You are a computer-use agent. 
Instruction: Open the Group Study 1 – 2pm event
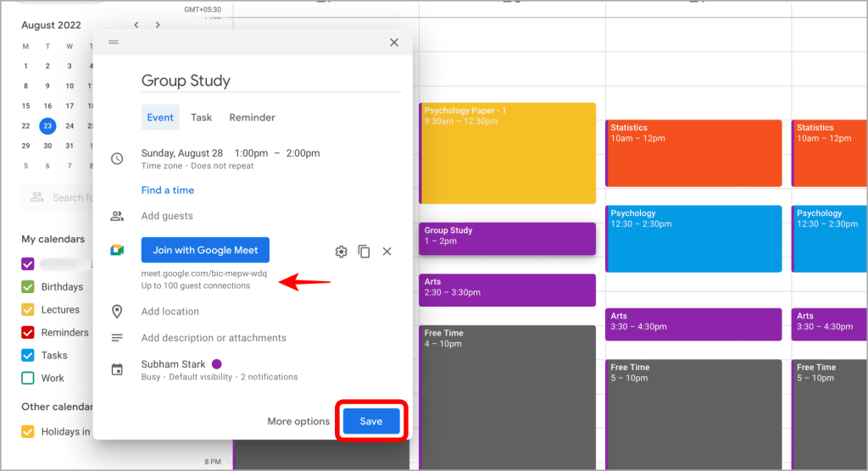(x=508, y=239)
